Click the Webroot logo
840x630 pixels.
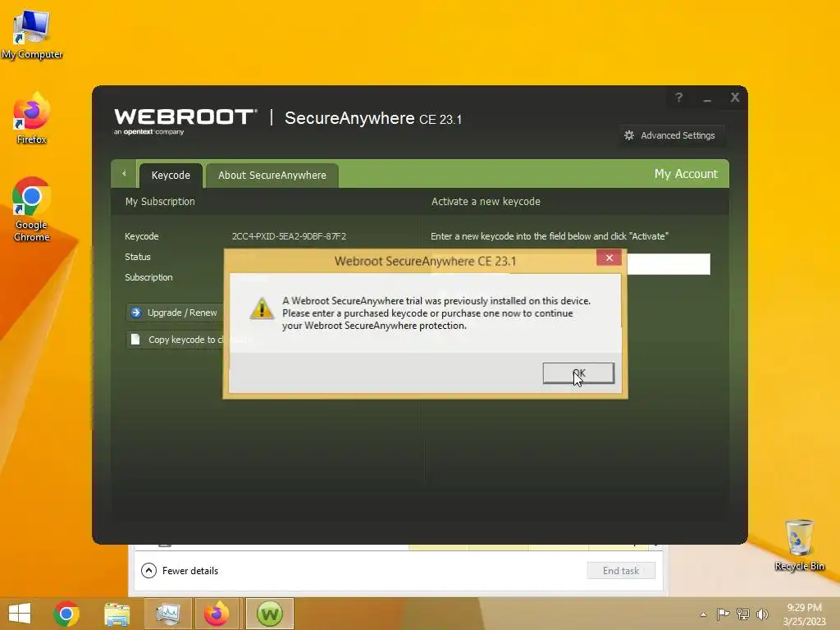click(185, 121)
